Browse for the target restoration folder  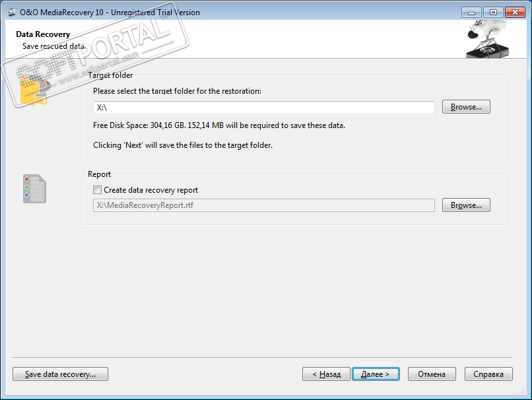[466, 107]
